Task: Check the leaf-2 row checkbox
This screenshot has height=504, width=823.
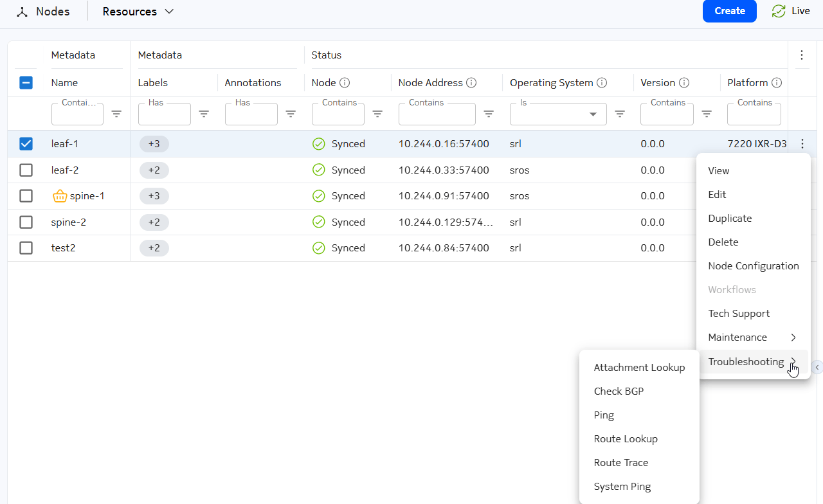Action: [x=26, y=170]
